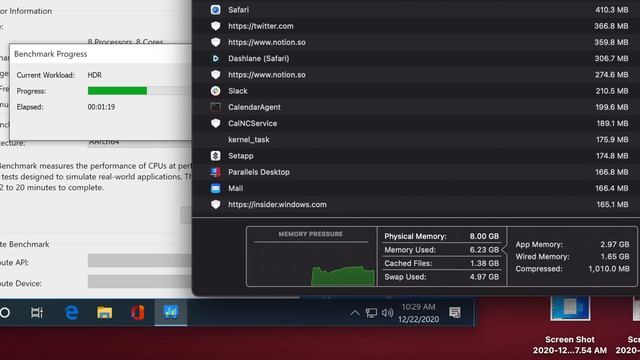Click the Dashlane (Safari) icon
This screenshot has height=360, width=640.
click(x=216, y=58)
